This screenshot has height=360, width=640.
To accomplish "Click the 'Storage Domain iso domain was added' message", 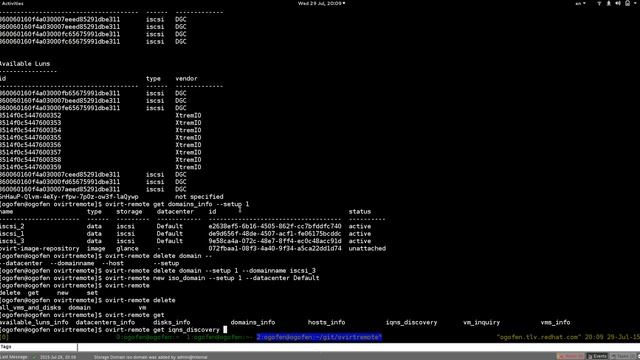I will 151,357.
